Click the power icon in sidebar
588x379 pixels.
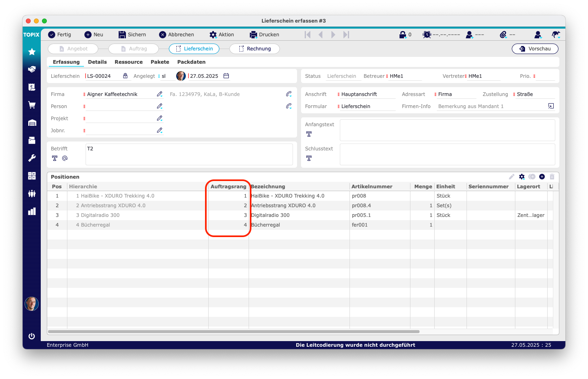pos(32,336)
